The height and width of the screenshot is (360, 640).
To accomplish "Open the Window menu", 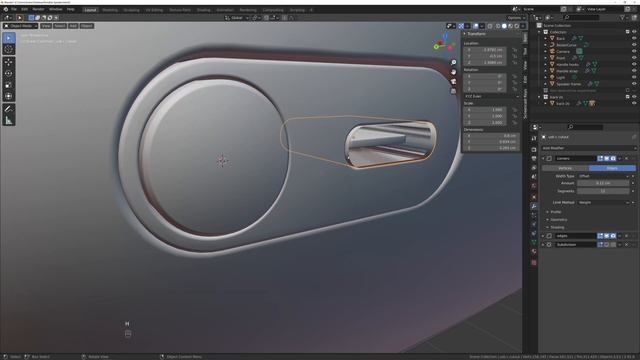I will coord(56,9).
